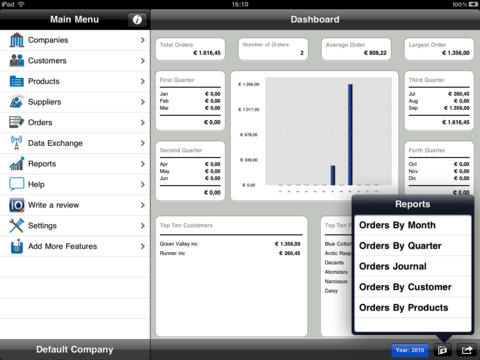Click the share export icon at bottom right
The height and width of the screenshot is (360, 480).
467,350
